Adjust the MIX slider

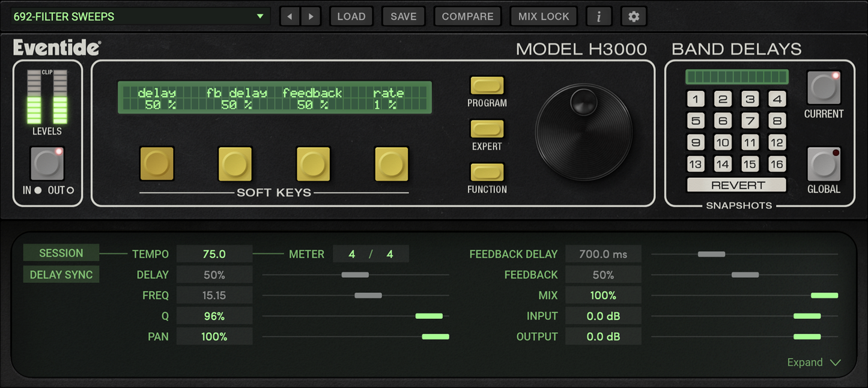pos(825,295)
